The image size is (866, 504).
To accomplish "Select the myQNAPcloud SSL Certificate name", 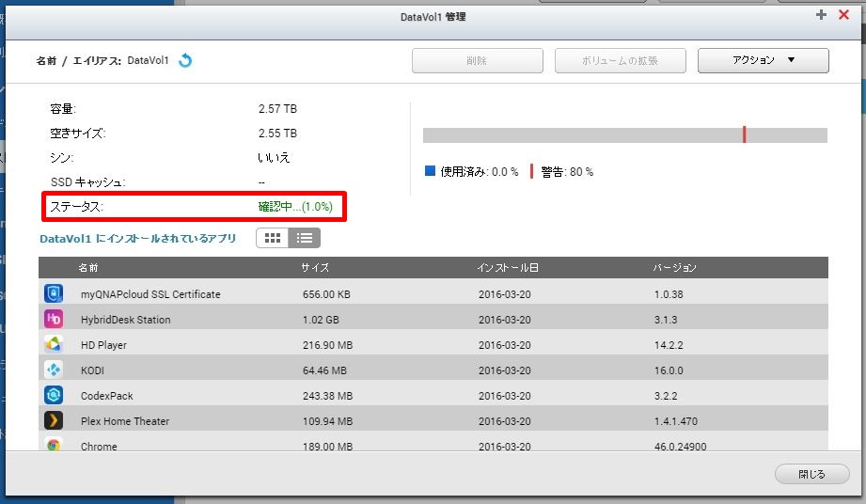I will pos(150,294).
